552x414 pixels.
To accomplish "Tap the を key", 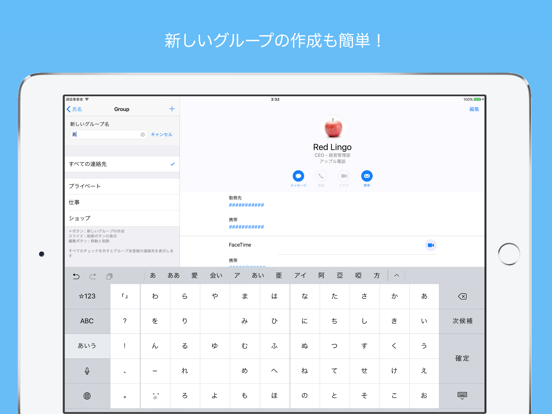I will pos(155,321).
